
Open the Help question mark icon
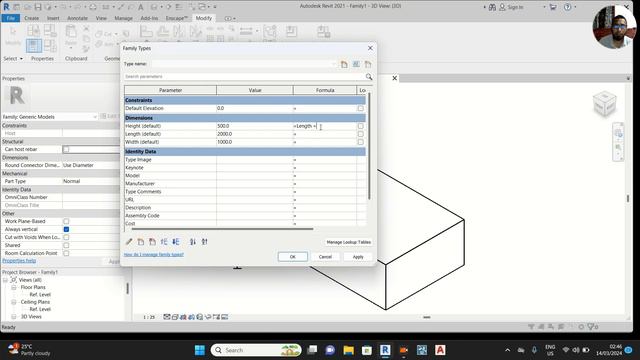(567, 7)
